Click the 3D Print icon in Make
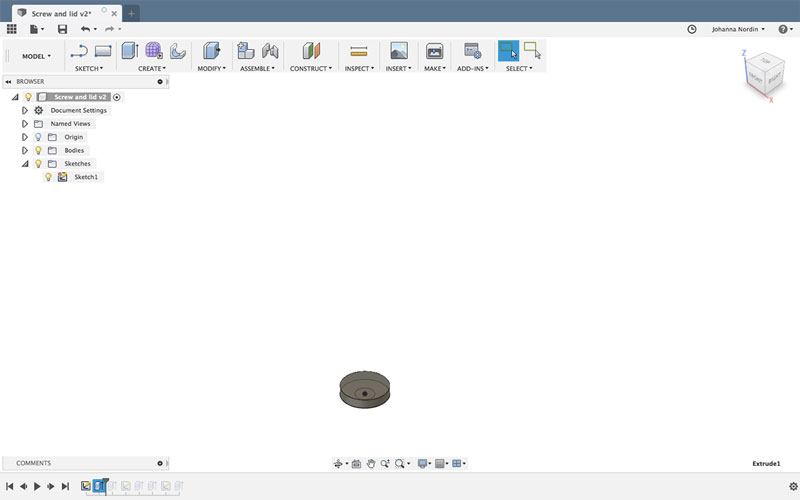The image size is (800, 500). 435,51
